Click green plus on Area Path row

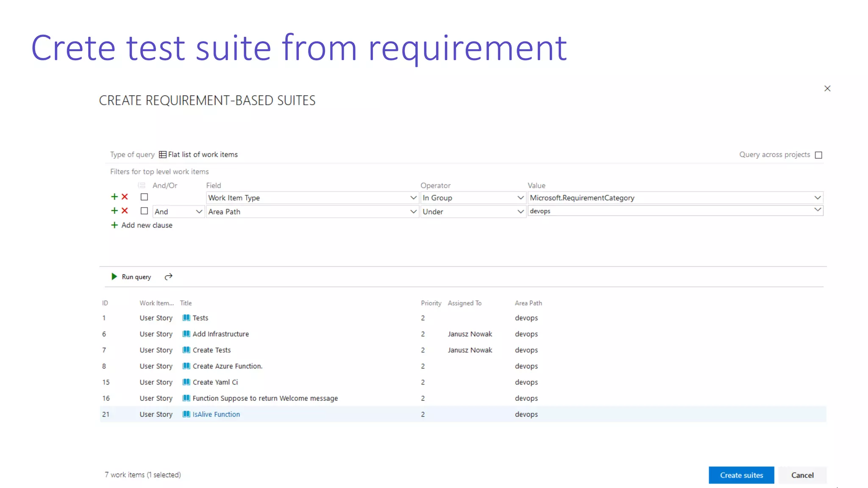click(114, 211)
